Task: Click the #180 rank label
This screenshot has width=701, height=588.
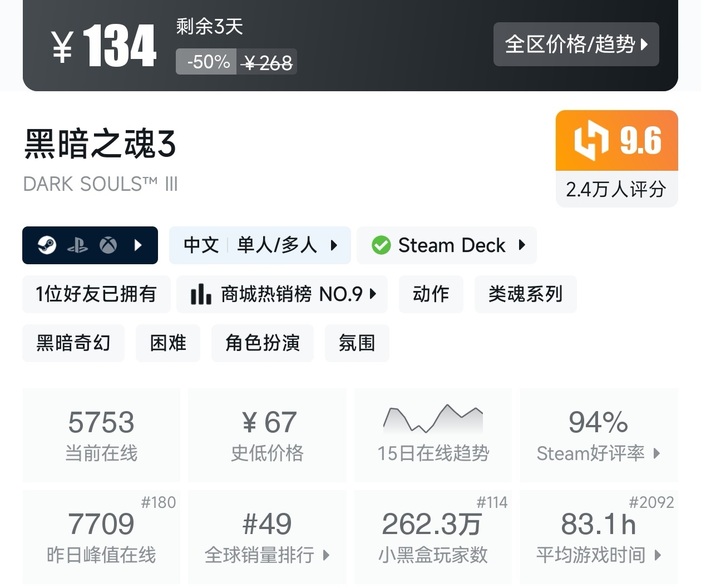Action: point(158,502)
